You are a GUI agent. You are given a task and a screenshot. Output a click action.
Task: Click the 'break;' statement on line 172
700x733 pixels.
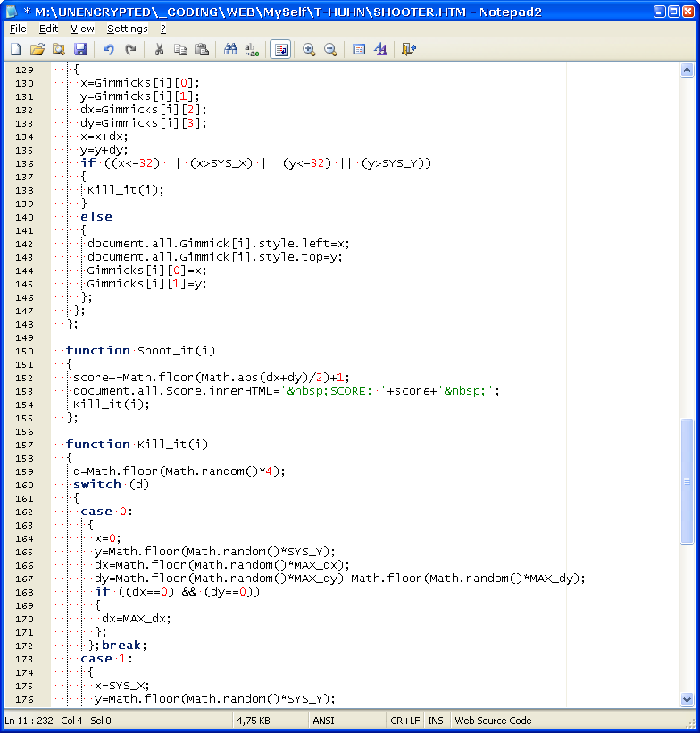[124, 646]
